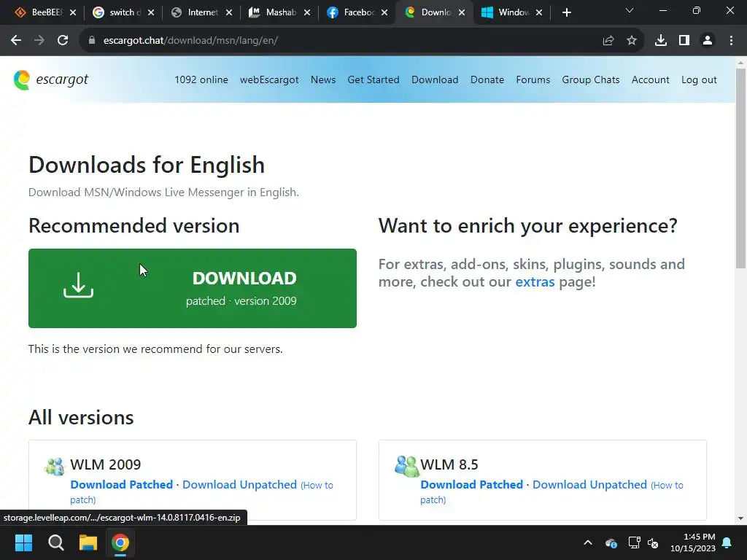Close the BeeBEEP tab
The image size is (747, 560).
click(73, 13)
